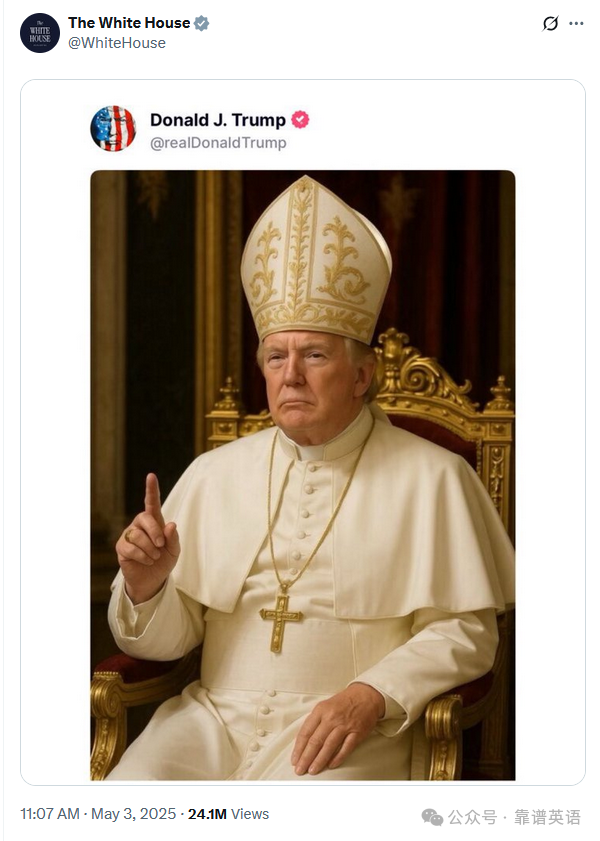
Task: Open The White House display name link
Action: pos(129,23)
